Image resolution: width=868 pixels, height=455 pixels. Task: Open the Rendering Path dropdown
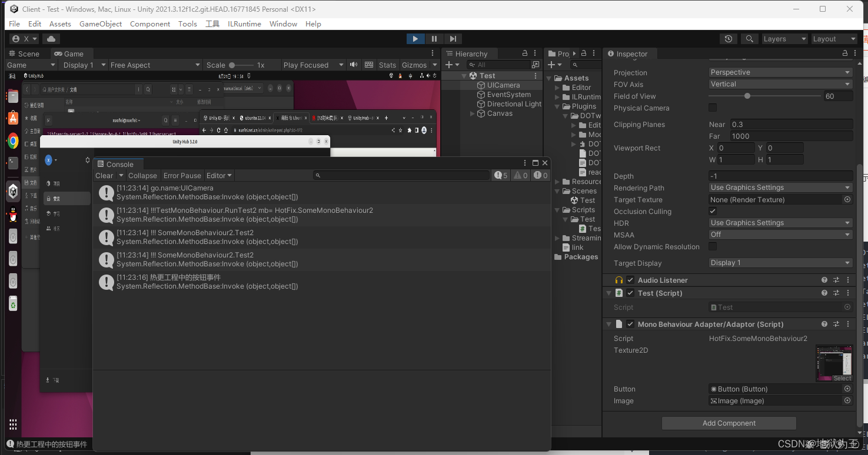(781, 188)
